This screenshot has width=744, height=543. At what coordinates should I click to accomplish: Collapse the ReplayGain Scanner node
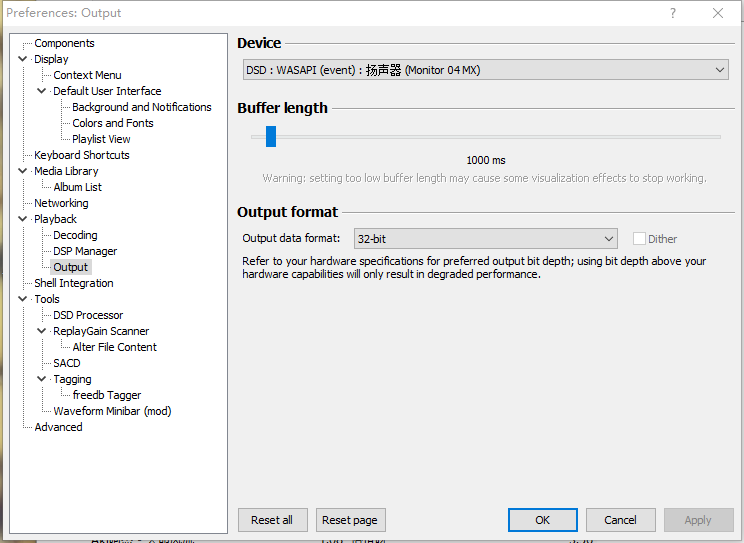click(42, 331)
